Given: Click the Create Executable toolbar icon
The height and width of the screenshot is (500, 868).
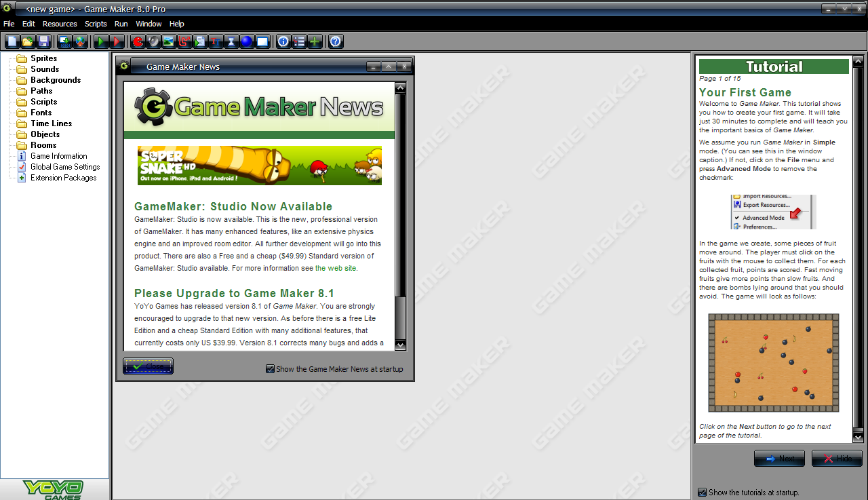Looking at the screenshot, I should (63, 41).
